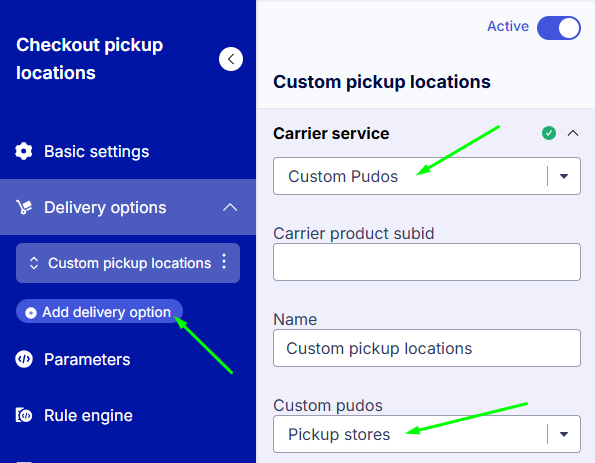Screen dimensions: 595x463
Task: Collapse the Delivery options section
Action: [x=230, y=207]
